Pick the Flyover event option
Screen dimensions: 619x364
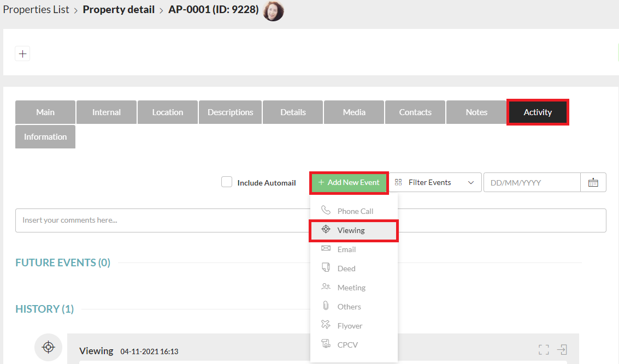[x=349, y=326]
